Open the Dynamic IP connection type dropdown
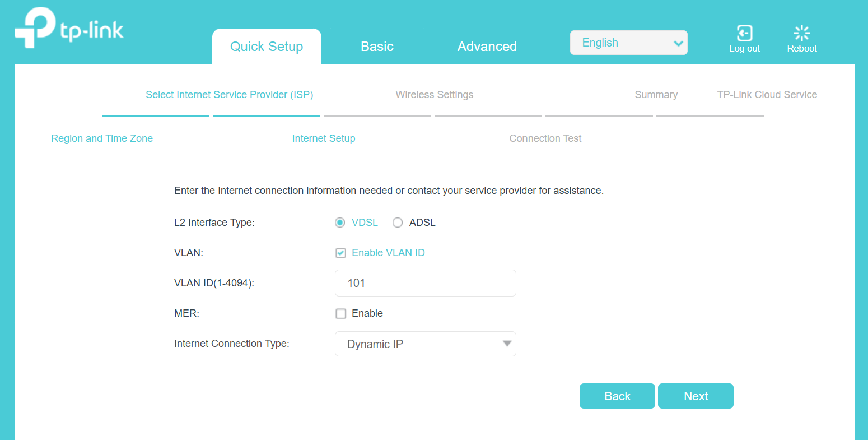This screenshot has height=440, width=868. pyautogui.click(x=425, y=344)
